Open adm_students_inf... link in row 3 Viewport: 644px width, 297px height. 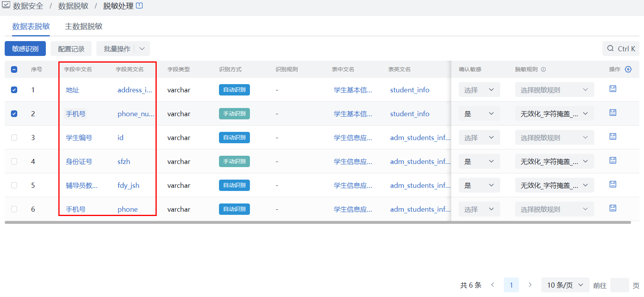(x=420, y=138)
